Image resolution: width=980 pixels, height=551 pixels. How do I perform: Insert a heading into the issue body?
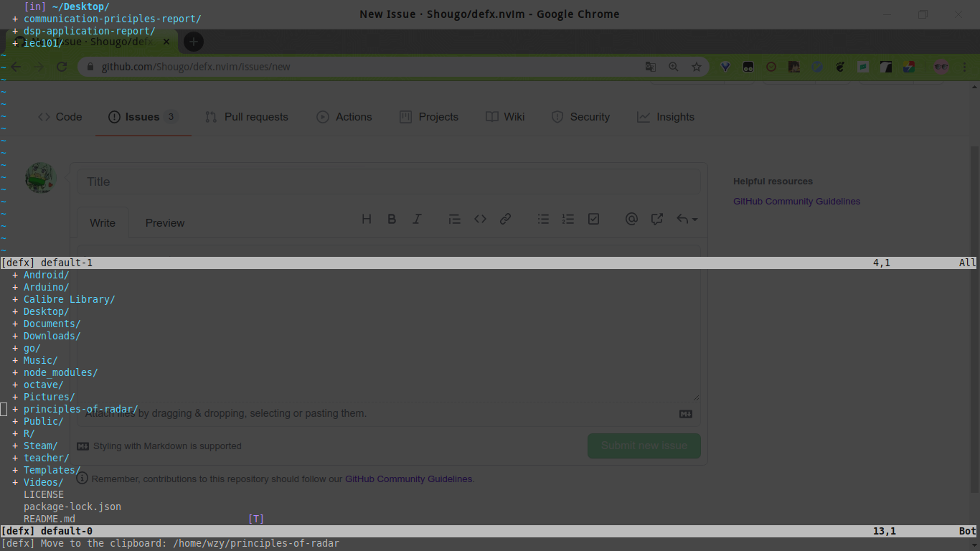click(x=367, y=219)
